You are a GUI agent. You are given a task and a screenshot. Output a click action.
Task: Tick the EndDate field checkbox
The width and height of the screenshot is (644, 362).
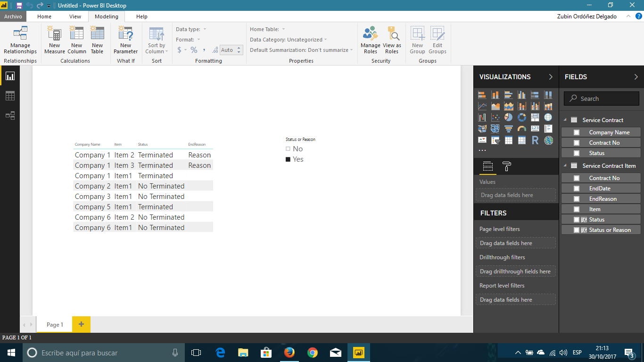tap(577, 189)
